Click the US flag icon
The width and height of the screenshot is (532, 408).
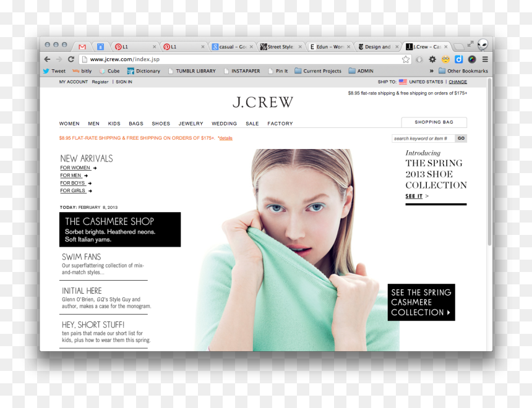[403, 82]
